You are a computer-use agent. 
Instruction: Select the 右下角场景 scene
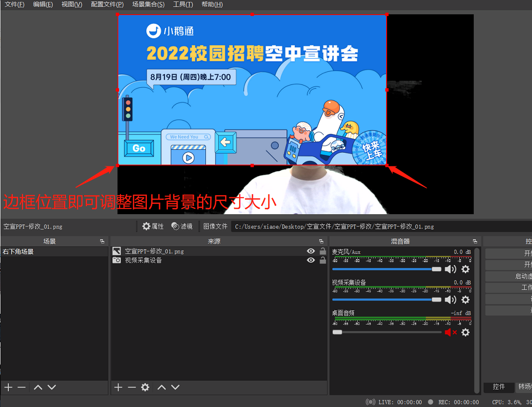(x=54, y=252)
